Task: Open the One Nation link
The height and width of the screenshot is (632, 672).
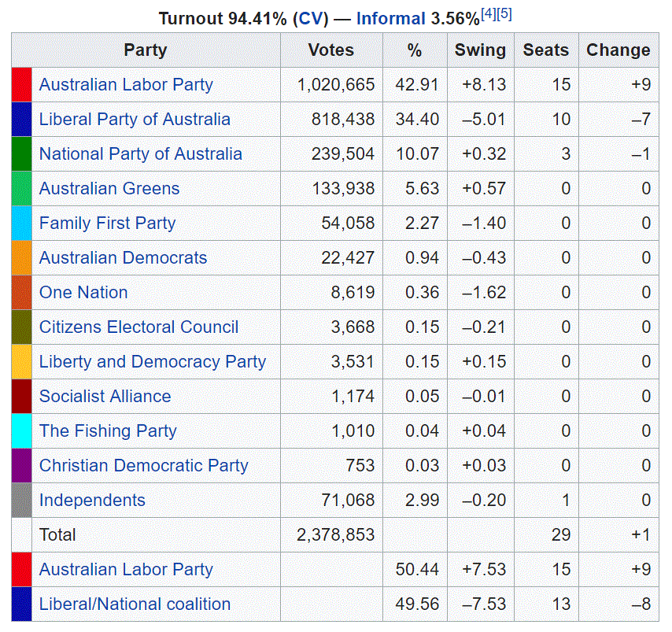Action: [83, 293]
